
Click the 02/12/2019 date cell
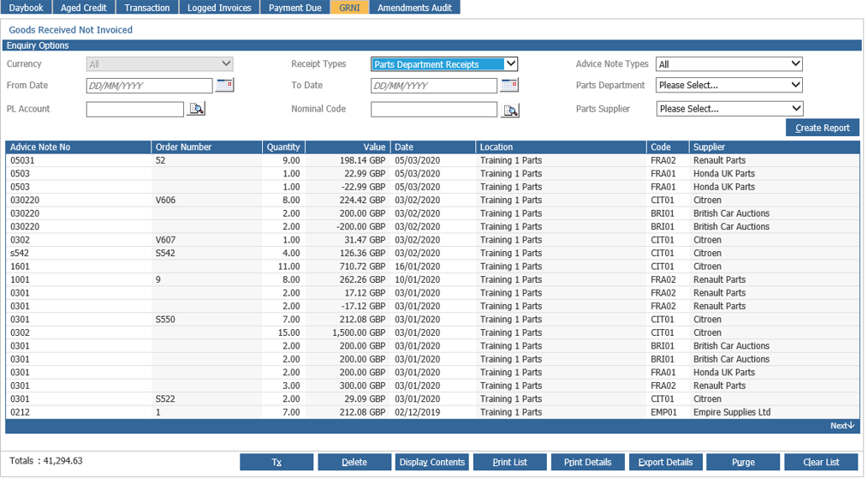(433, 412)
